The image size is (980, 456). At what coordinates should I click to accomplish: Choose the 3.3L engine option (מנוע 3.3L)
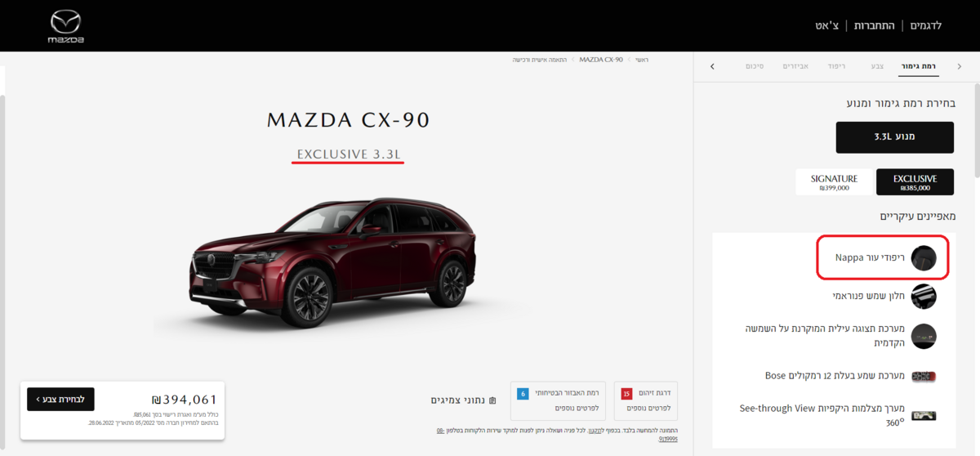[894, 137]
